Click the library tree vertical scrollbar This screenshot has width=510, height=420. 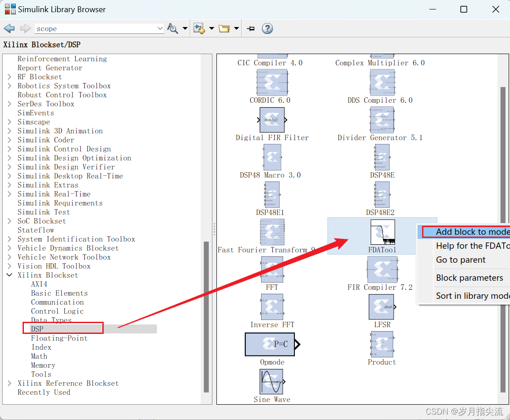[x=206, y=317]
